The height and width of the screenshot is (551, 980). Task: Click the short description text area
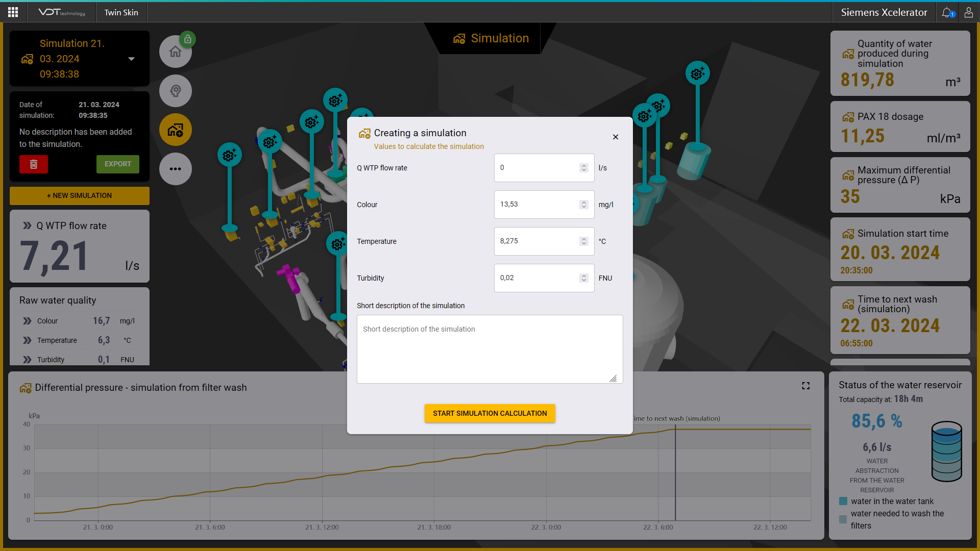tap(489, 349)
